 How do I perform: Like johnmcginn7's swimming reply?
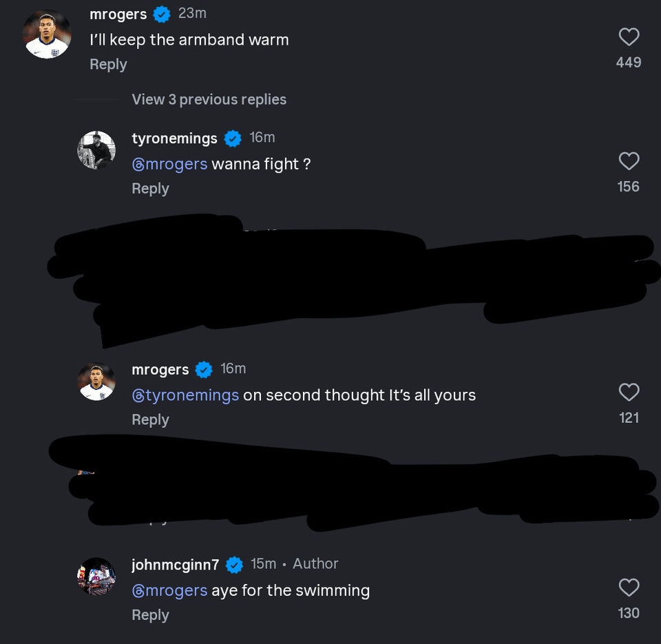pyautogui.click(x=629, y=588)
